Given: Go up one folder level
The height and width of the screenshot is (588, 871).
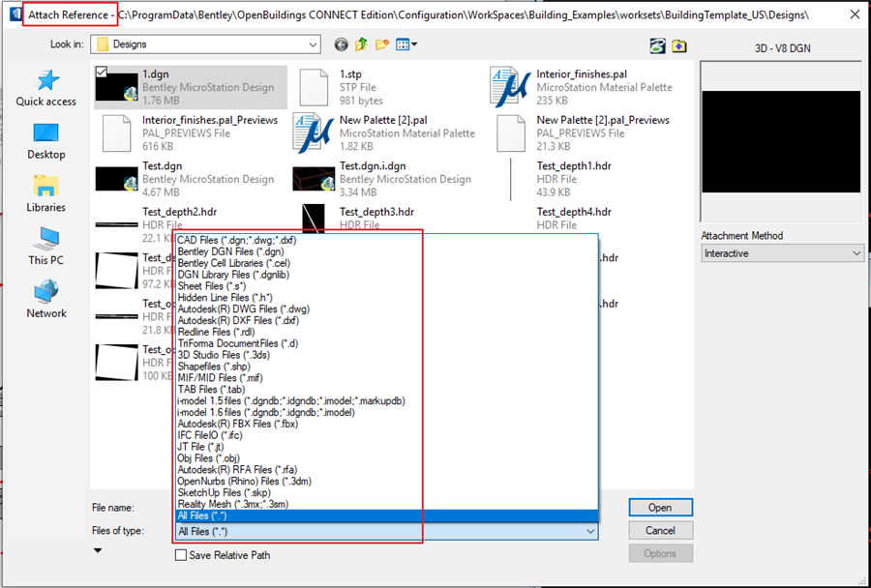Looking at the screenshot, I should [x=362, y=44].
